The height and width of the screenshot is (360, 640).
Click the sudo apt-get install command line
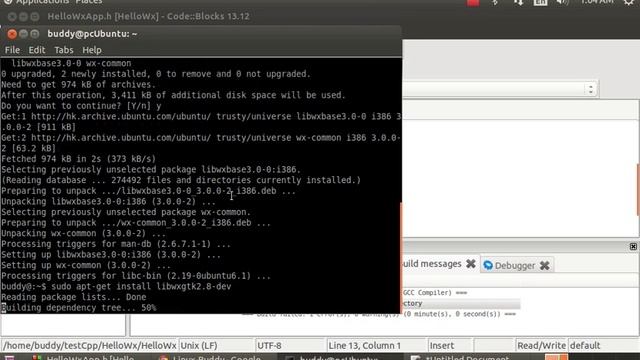click(x=116, y=287)
